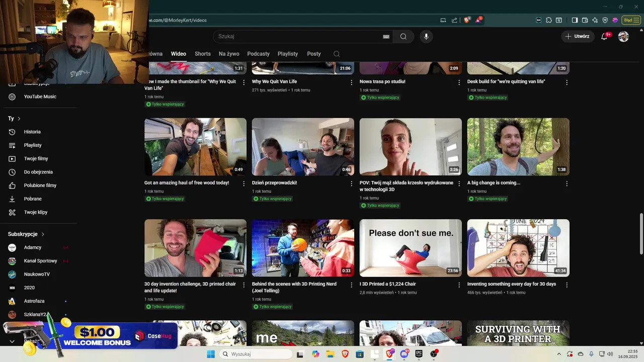Image resolution: width=644 pixels, height=362 pixels.
Task: Toggle the browser sidebar panel button
Action: pyautogui.click(x=575, y=20)
